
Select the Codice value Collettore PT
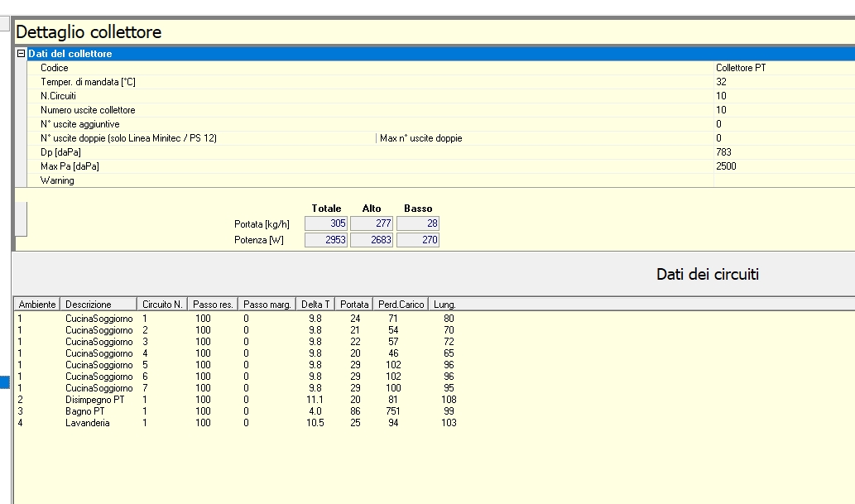click(740, 68)
